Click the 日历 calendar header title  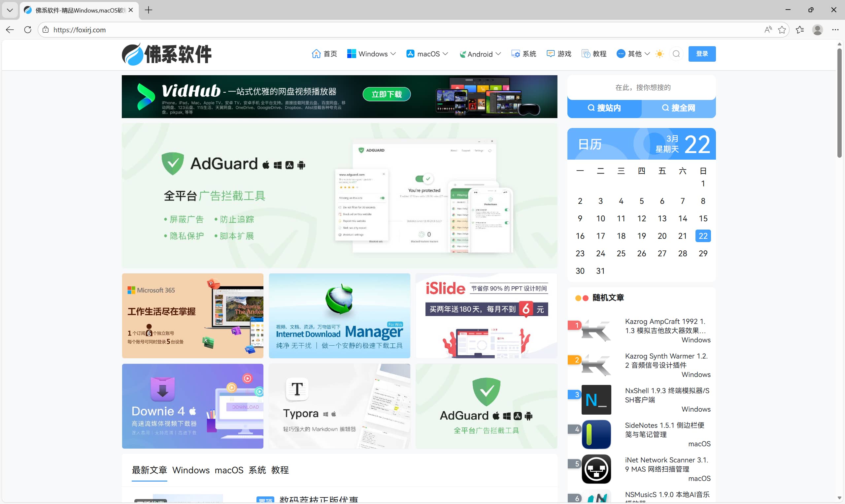tap(590, 144)
